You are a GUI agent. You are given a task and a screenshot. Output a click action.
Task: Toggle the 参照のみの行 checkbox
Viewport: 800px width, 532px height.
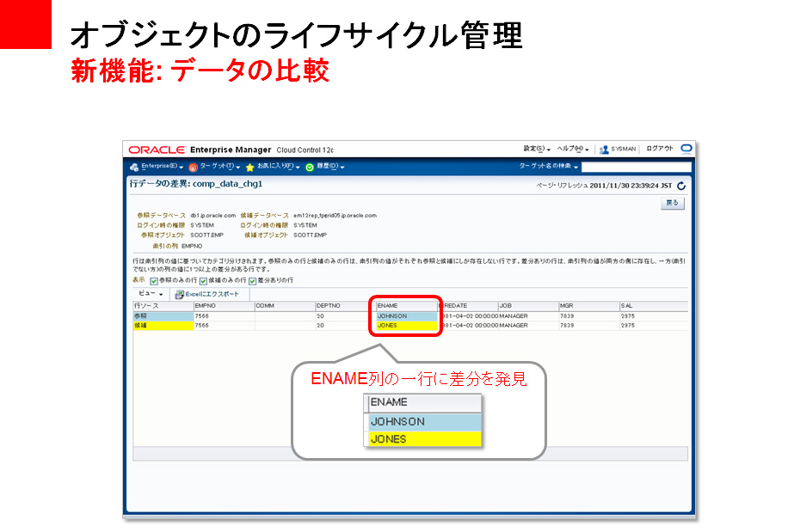point(154,281)
